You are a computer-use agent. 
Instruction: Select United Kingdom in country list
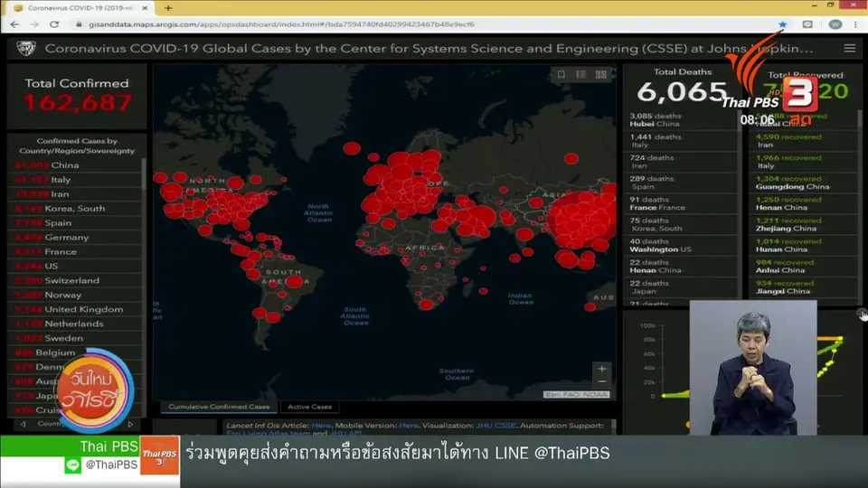tap(76, 309)
